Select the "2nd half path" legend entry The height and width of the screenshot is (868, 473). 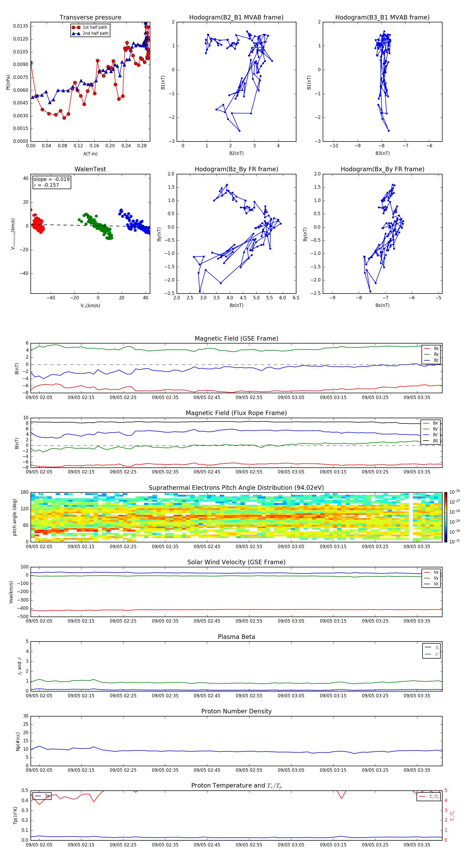tap(91, 33)
